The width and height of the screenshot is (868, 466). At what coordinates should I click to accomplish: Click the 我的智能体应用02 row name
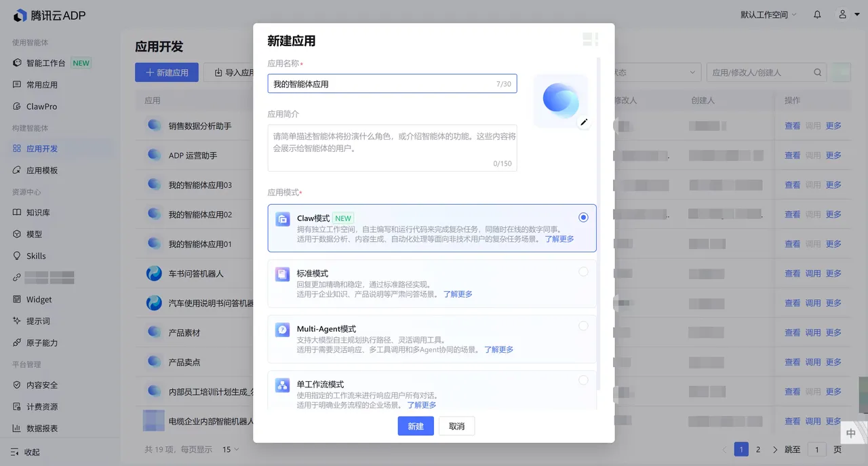click(200, 214)
